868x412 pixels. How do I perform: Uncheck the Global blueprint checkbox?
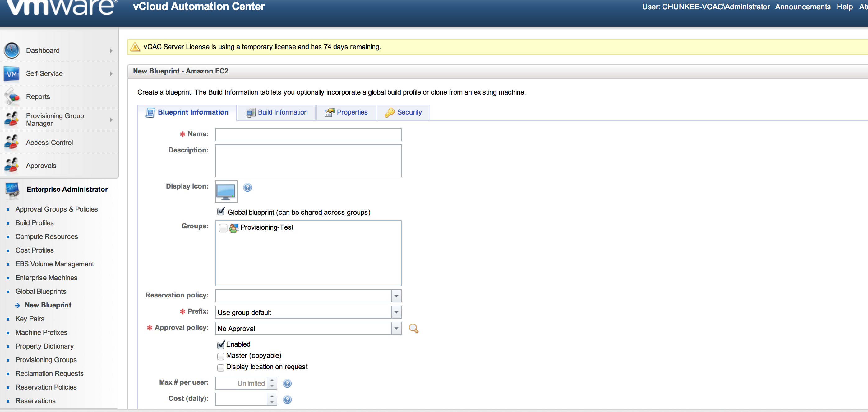(x=221, y=212)
